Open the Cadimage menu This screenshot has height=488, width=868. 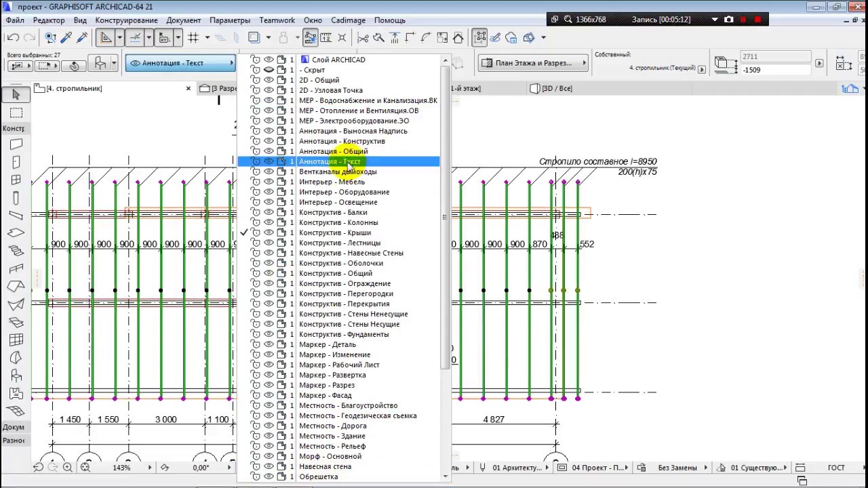click(348, 20)
